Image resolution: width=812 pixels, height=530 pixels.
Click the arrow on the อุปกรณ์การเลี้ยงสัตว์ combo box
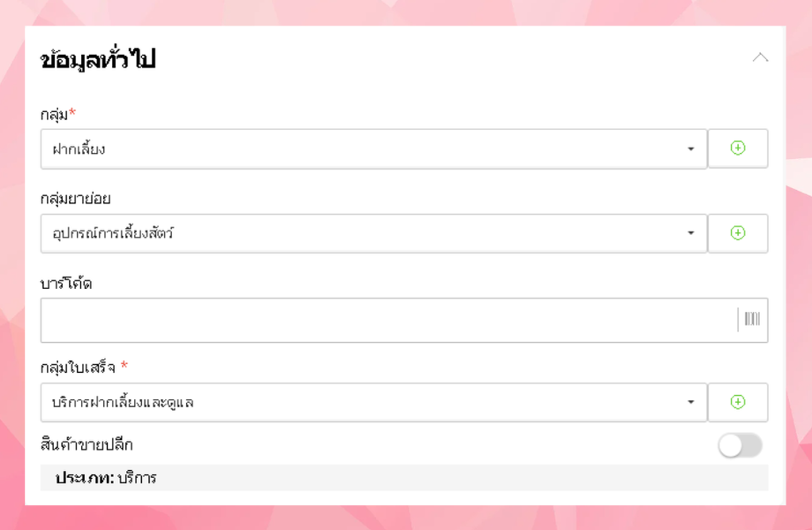tap(691, 234)
